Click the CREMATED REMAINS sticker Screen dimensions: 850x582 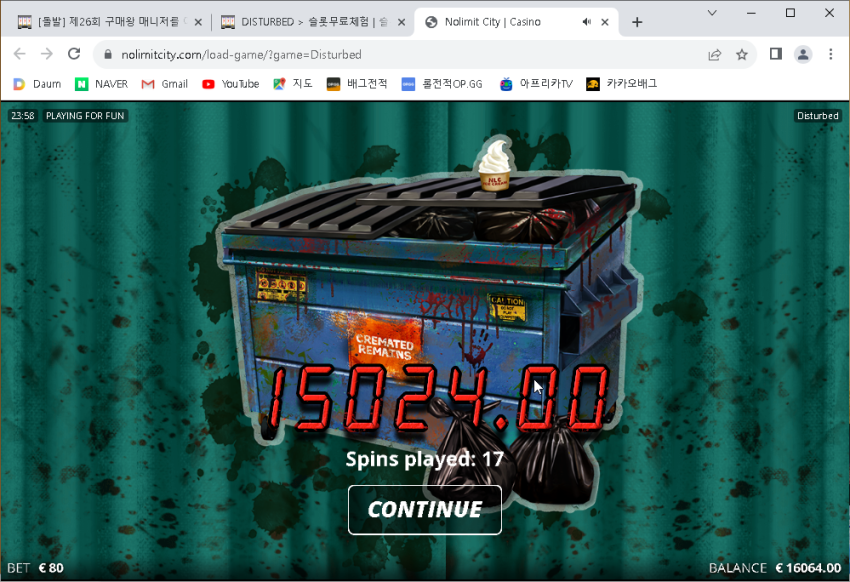click(385, 347)
